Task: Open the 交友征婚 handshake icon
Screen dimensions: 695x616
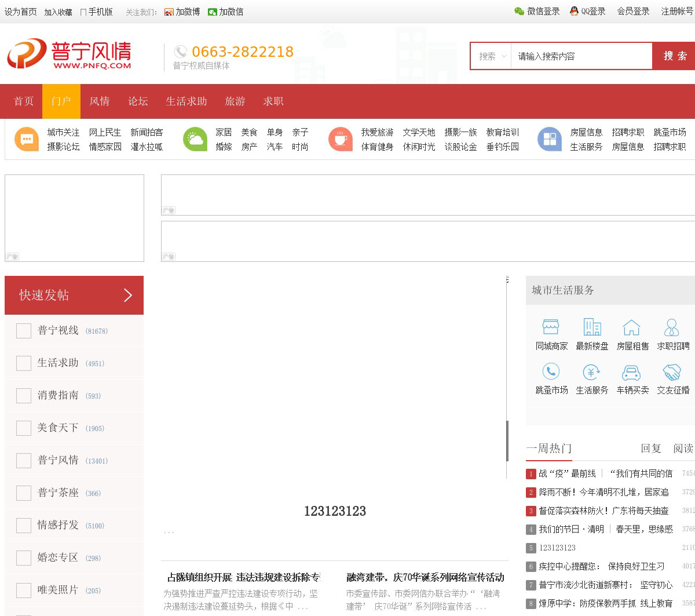Action: coord(672,372)
